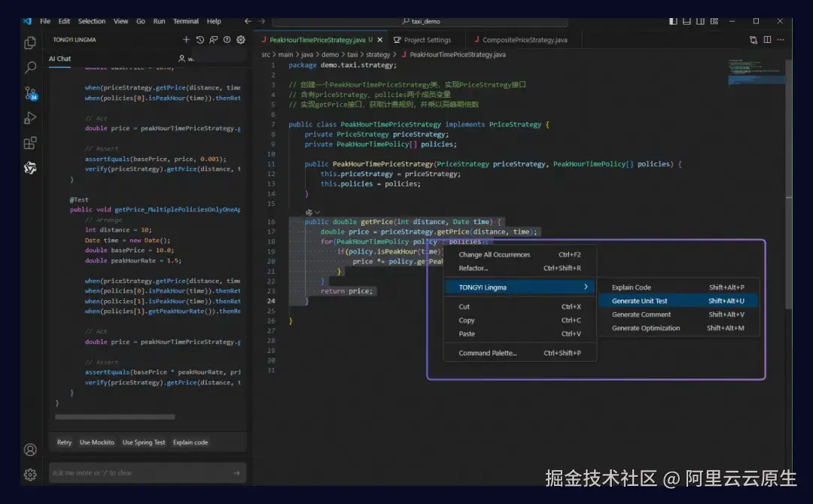Open Manage gear at activity bar bottom
Image resolution: width=813 pixels, height=504 pixels.
[30, 475]
